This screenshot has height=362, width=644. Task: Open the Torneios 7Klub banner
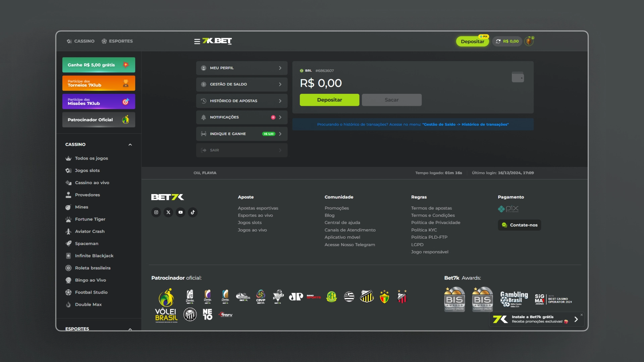99,83
